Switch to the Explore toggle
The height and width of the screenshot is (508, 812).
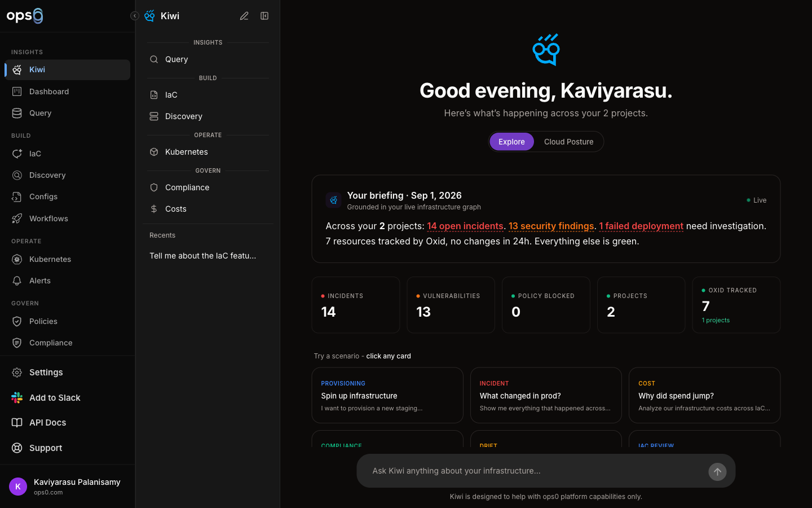[x=511, y=142]
